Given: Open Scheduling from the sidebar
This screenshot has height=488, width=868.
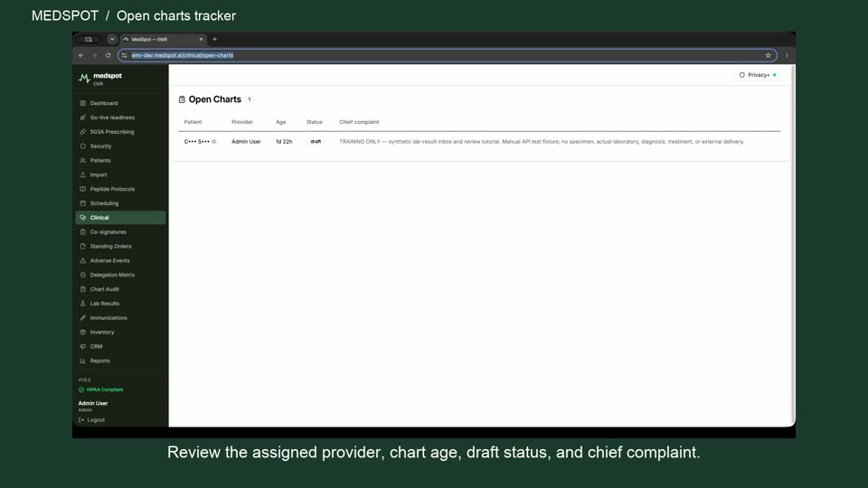Looking at the screenshot, I should [120, 203].
